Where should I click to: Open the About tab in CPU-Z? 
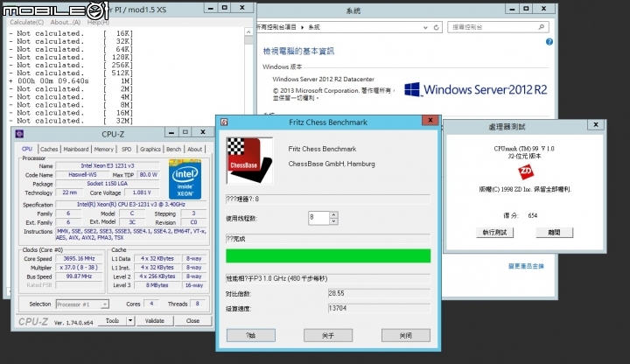tap(195, 149)
